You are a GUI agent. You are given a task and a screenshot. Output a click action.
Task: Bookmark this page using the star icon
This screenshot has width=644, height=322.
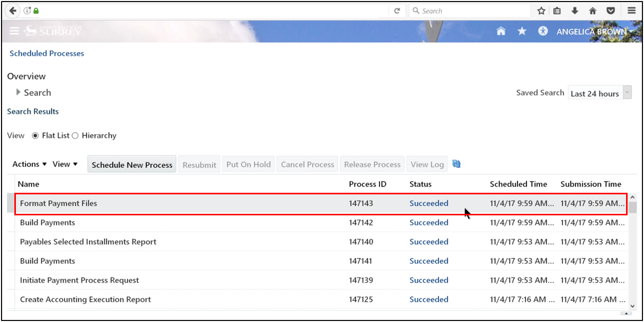(x=541, y=10)
